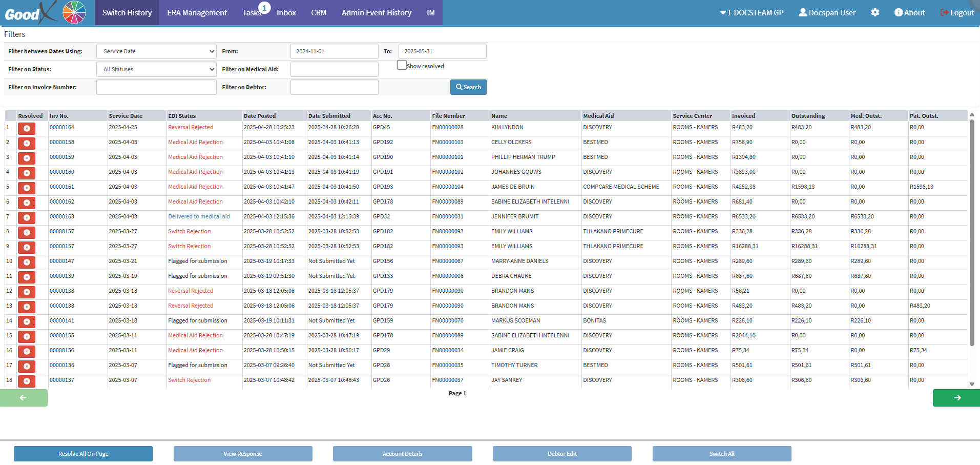Open the IM menu item
Viewport: 980px width, 465px height.
(431, 12)
